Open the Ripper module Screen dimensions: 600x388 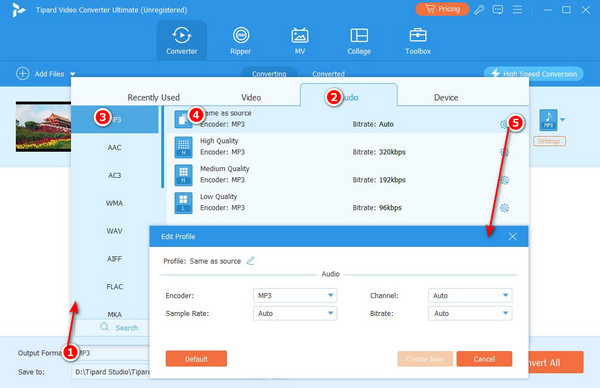241,41
